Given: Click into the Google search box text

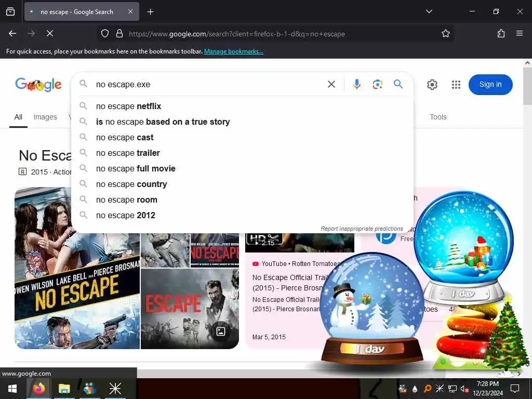Looking at the screenshot, I should click(x=207, y=85).
